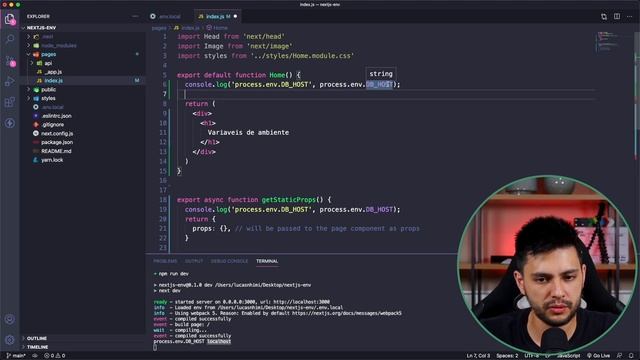Collapse the NEXTJS-ENV root folder

41,28
